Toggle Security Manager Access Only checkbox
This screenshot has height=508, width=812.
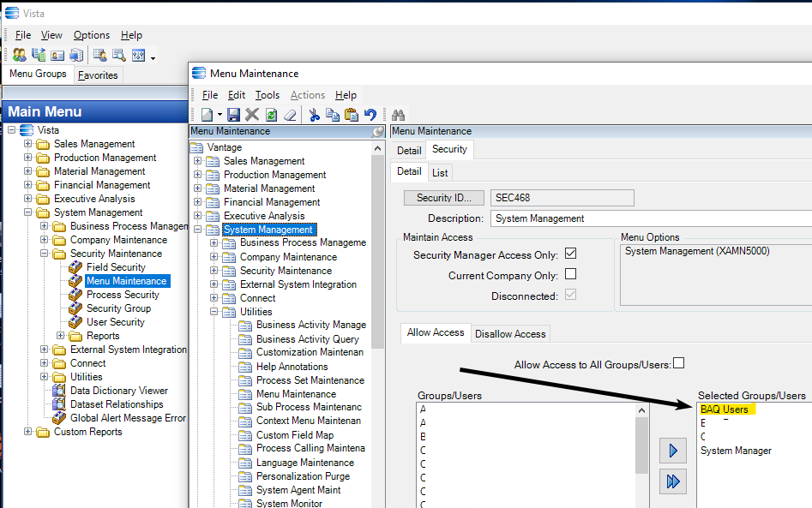(x=571, y=254)
